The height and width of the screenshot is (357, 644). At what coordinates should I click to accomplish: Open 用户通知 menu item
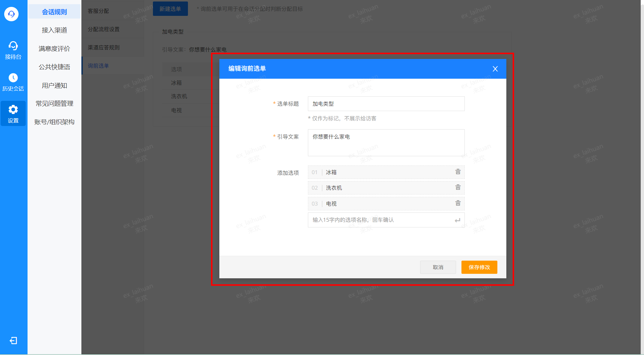click(x=54, y=86)
